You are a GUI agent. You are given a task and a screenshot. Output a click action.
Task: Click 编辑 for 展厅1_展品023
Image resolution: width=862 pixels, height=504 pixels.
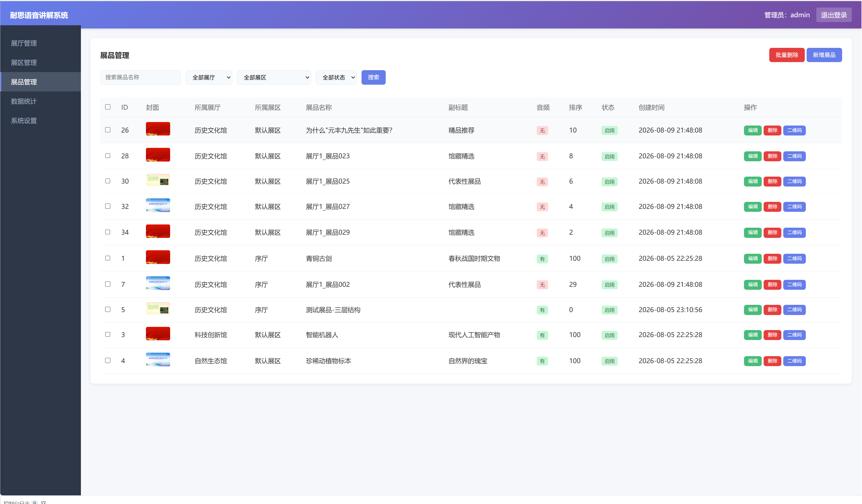click(753, 156)
